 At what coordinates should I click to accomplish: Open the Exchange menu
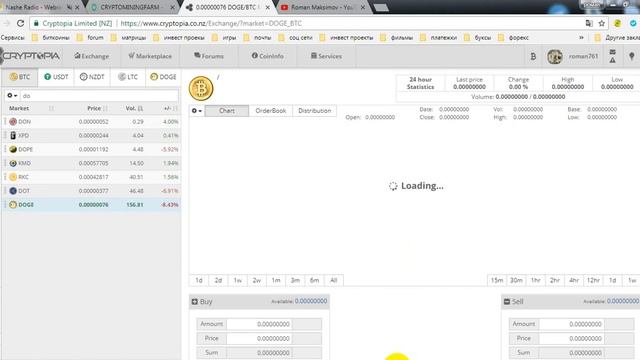click(92, 56)
